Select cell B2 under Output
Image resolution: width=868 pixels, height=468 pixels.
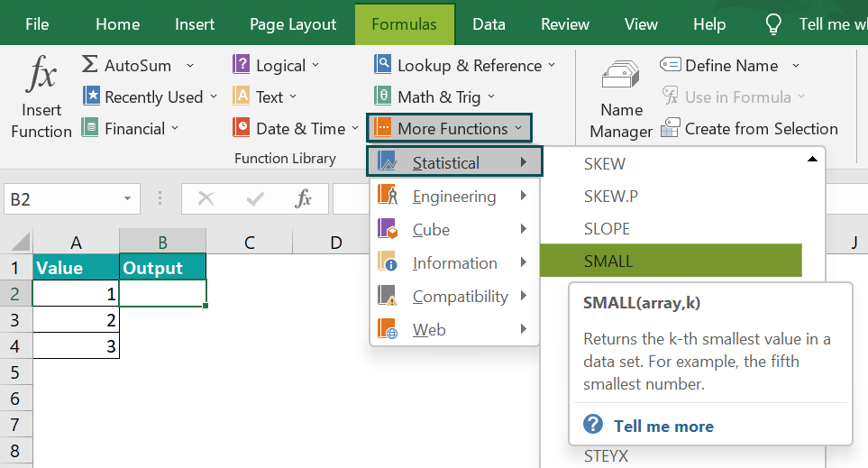163,293
